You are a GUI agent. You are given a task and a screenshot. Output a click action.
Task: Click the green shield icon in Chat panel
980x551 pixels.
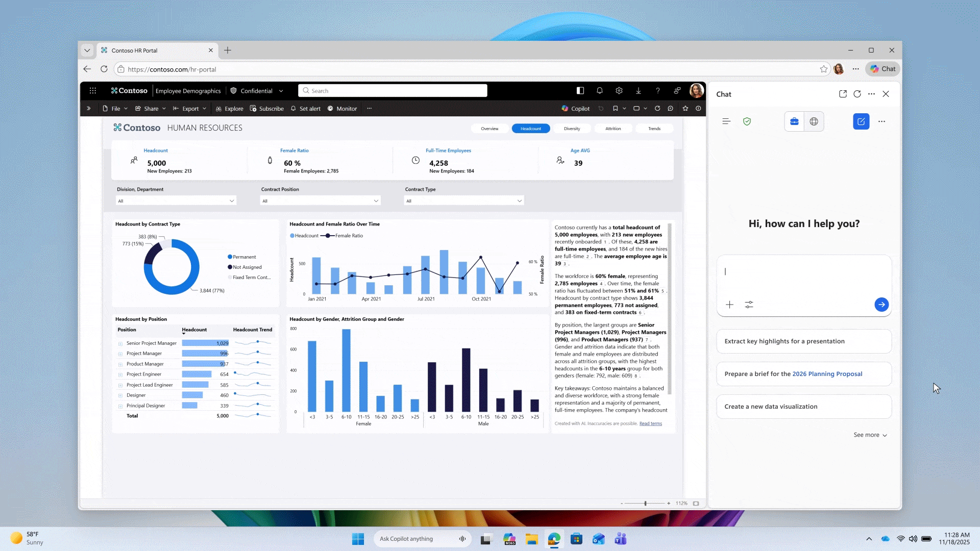point(747,121)
